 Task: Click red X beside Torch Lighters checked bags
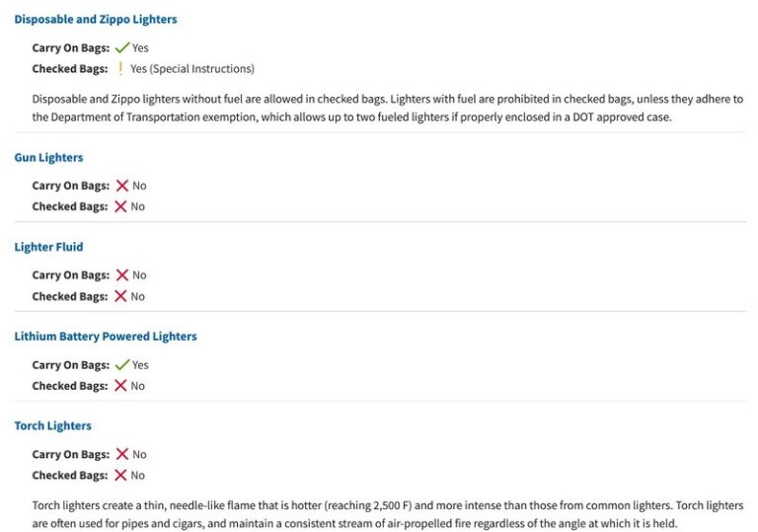(x=121, y=475)
